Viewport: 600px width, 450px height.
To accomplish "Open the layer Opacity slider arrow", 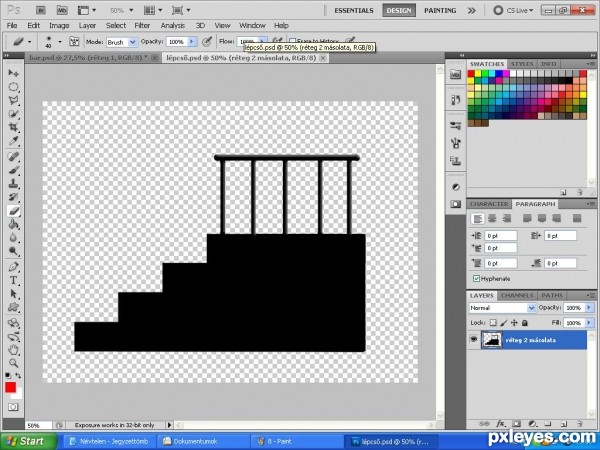I will click(589, 308).
